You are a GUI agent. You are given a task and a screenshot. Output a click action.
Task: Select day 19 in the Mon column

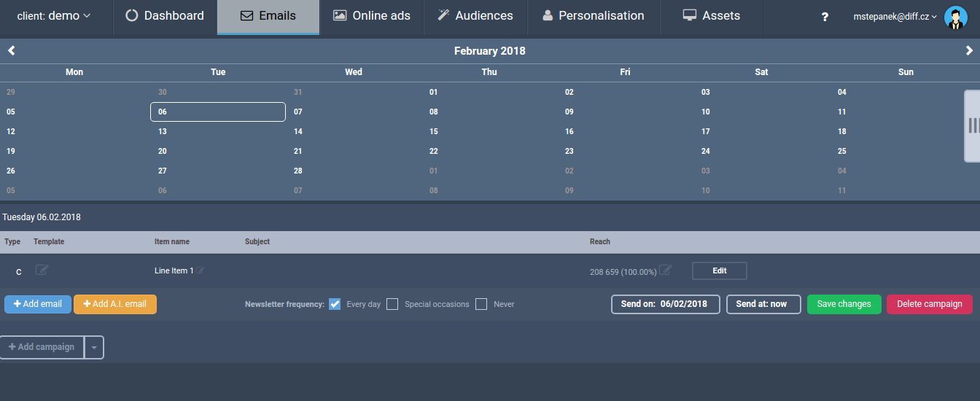pyautogui.click(x=11, y=151)
